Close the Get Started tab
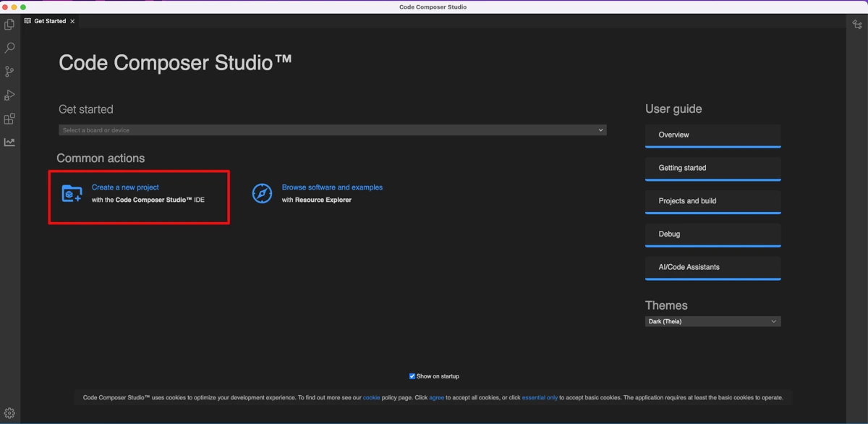This screenshot has height=424, width=868. [72, 22]
